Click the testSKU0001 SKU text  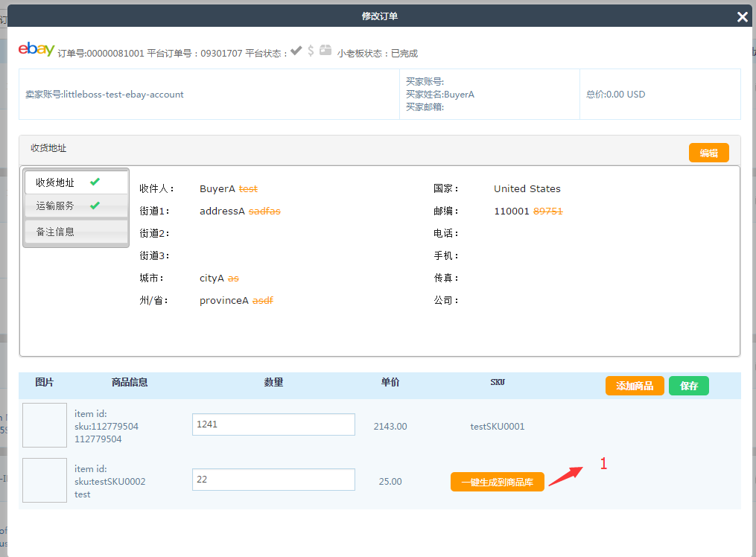[x=497, y=427]
